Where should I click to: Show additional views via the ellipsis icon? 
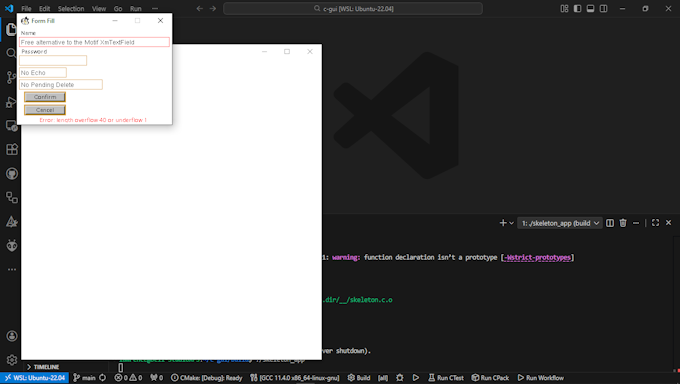[12, 269]
